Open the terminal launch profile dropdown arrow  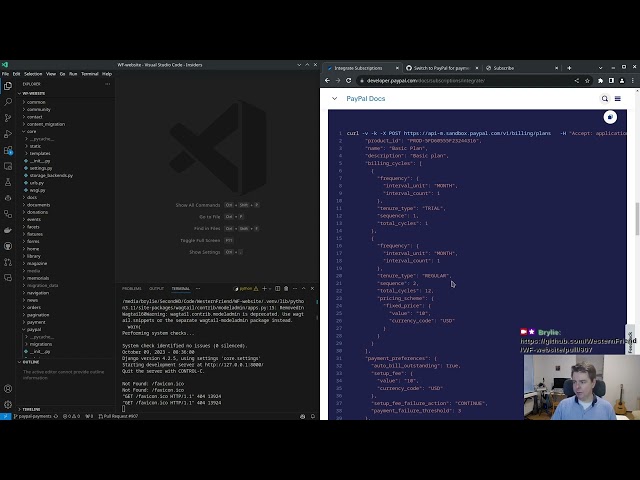pos(270,289)
